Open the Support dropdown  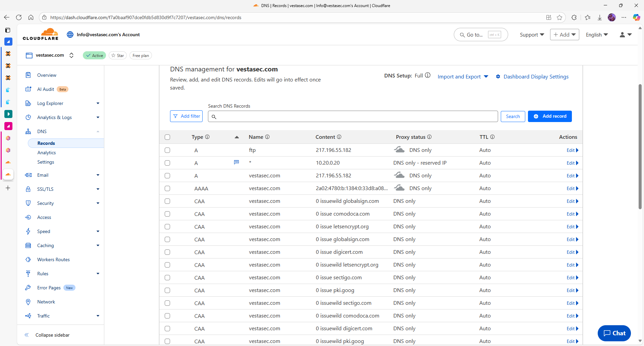[x=532, y=35]
